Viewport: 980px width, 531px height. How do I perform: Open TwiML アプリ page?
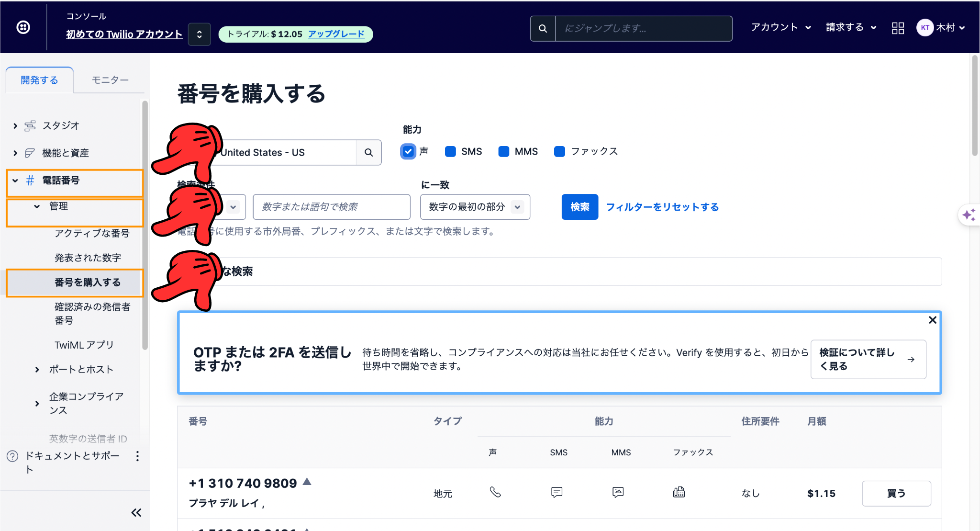84,345
